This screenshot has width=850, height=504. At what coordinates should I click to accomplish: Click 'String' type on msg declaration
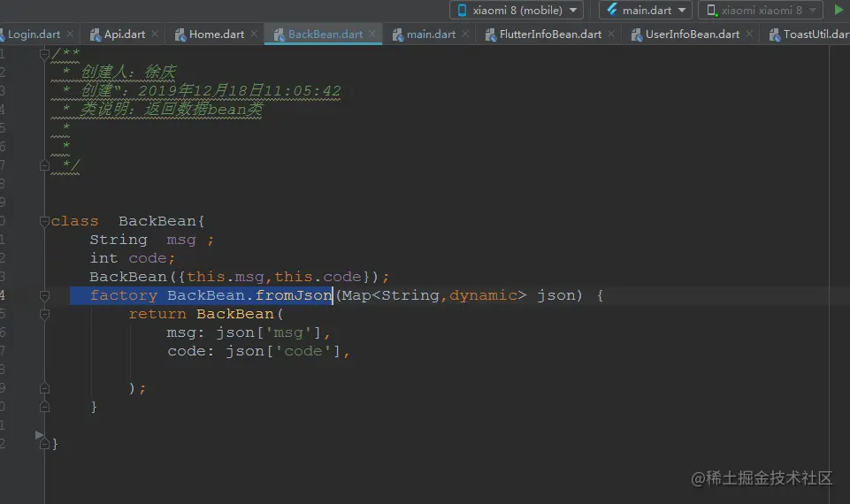[x=119, y=240]
